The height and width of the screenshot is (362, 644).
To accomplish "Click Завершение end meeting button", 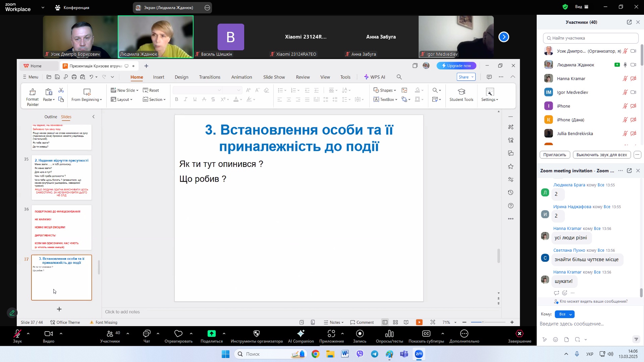I will click(x=520, y=336).
